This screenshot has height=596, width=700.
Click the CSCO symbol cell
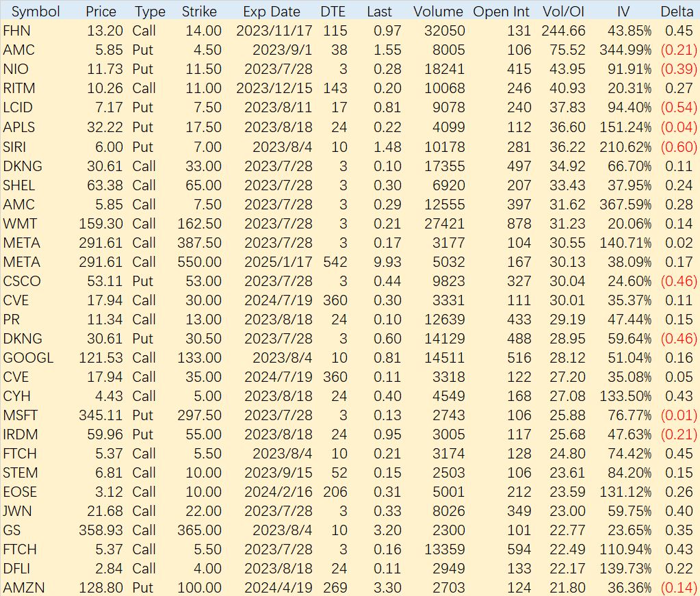pos(22,281)
